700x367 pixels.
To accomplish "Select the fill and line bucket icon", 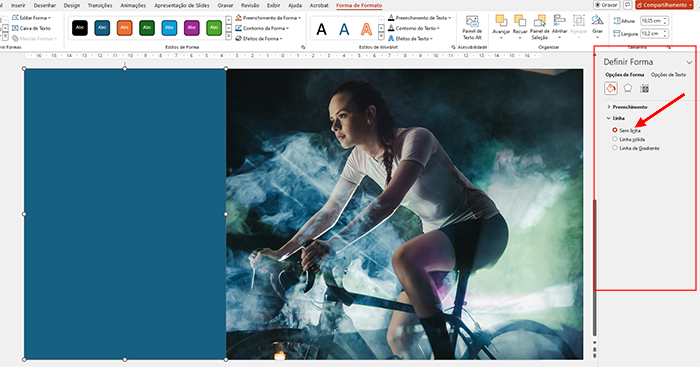I will point(611,88).
